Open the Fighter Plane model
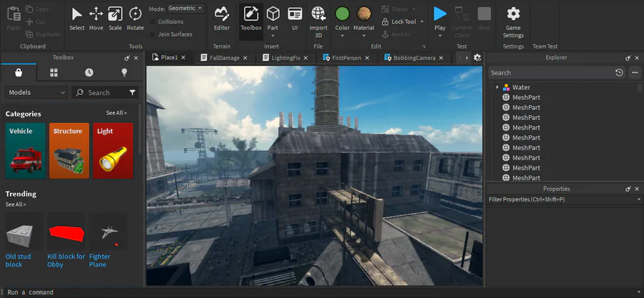The image size is (644, 298). tap(108, 240)
